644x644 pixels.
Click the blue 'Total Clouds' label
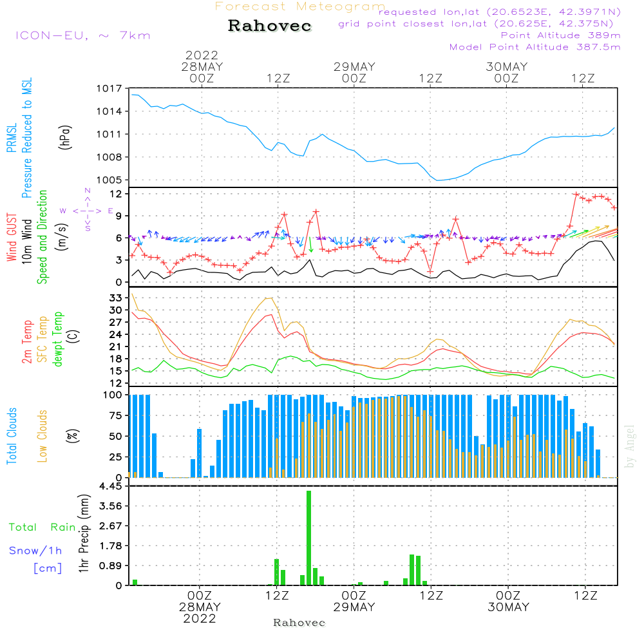coord(12,436)
